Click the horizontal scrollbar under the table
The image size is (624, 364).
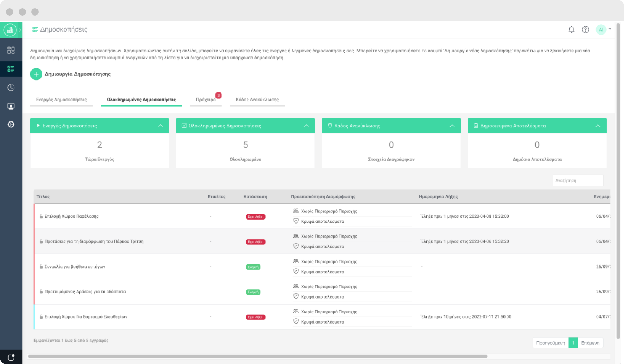click(x=257, y=357)
